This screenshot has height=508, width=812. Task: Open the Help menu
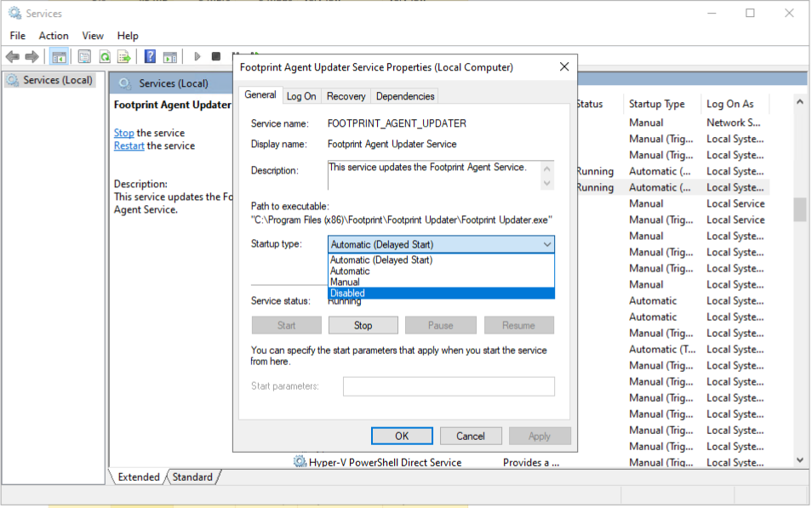coord(128,36)
